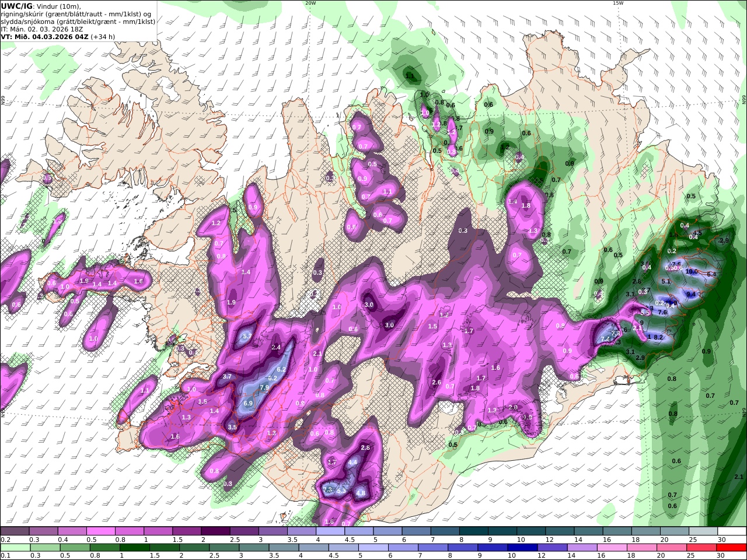Select the 'VT: Mið. 04.03.2026 04Z' valid time

pyautogui.click(x=44, y=36)
